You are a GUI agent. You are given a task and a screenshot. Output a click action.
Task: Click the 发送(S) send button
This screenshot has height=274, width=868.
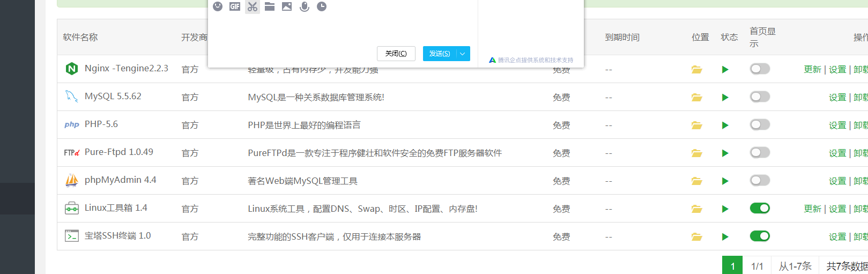click(x=440, y=54)
